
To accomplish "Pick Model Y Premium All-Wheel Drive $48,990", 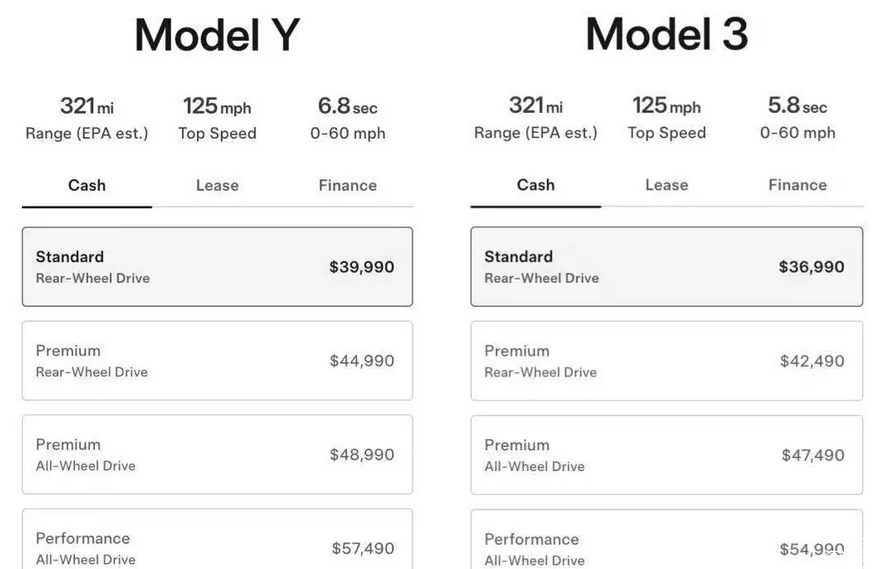I will 217,455.
